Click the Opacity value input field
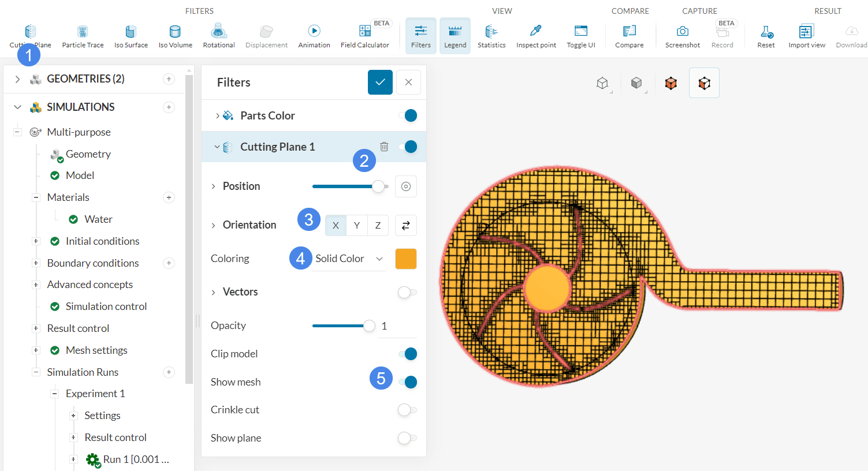This screenshot has width=868, height=471. tap(396, 326)
